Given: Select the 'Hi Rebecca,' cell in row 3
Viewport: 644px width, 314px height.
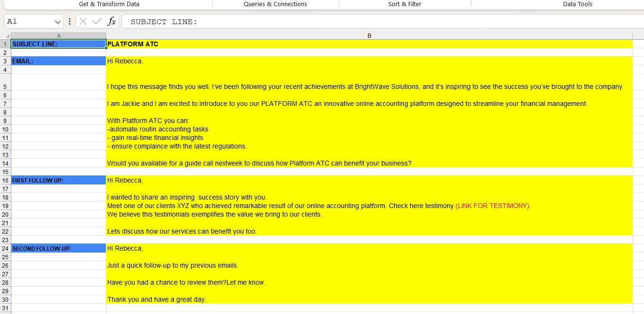Looking at the screenshot, I should 369,61.
